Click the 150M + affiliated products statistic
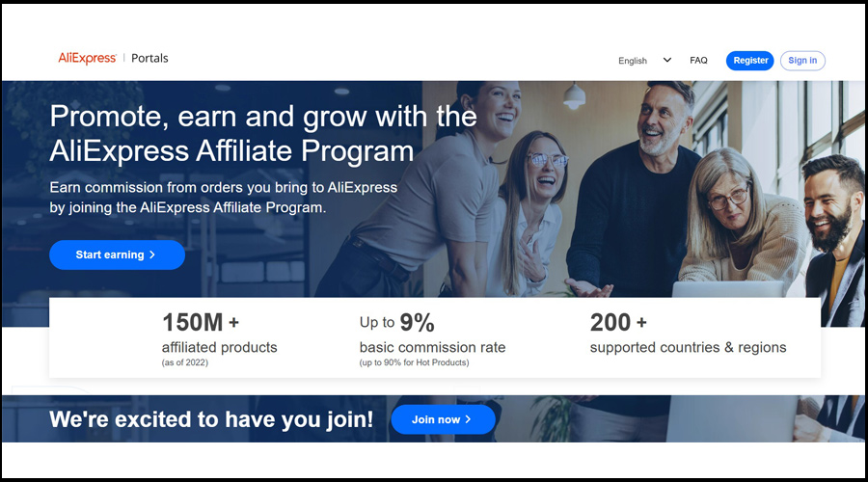This screenshot has width=868, height=482. 219,338
